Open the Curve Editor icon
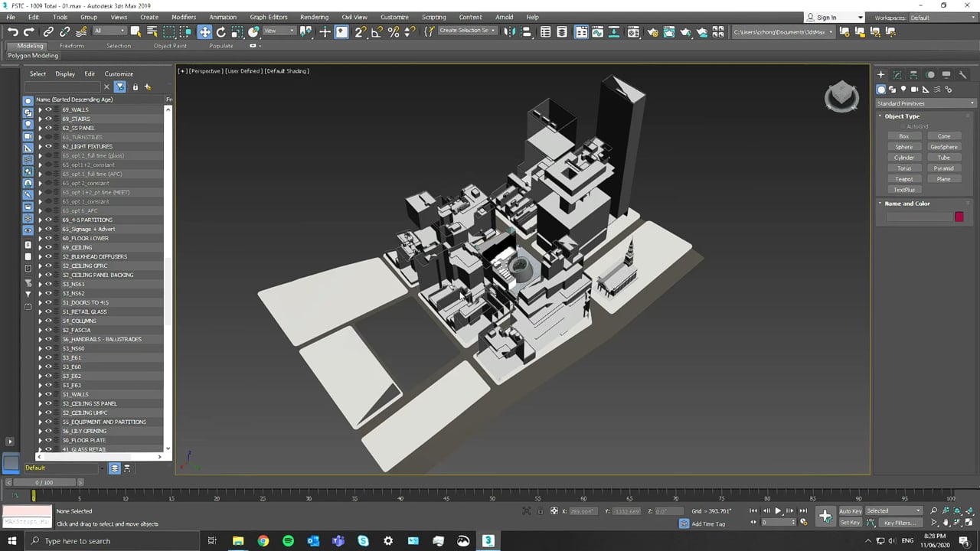980x551 pixels. (x=599, y=31)
